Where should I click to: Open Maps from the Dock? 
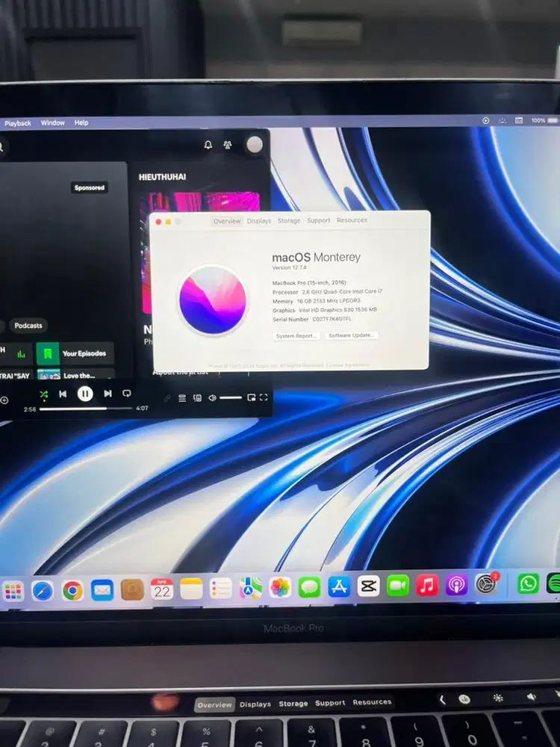coord(250,588)
